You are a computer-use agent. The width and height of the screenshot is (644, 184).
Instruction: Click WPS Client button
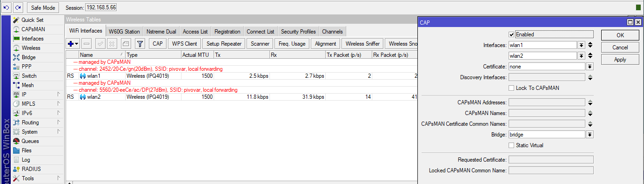coord(184,44)
